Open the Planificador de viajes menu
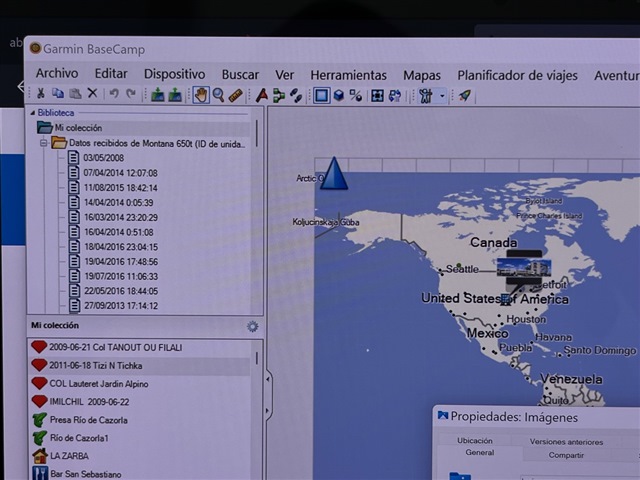Screen dimensions: 640x480 [x=517, y=76]
